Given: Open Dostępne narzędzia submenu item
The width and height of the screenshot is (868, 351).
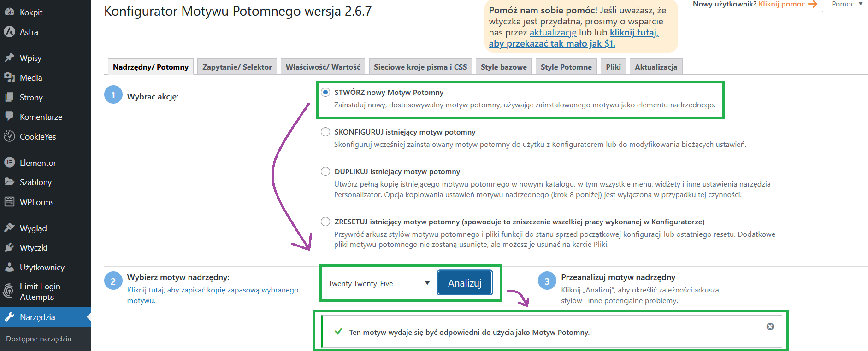Looking at the screenshot, I should click(39, 339).
